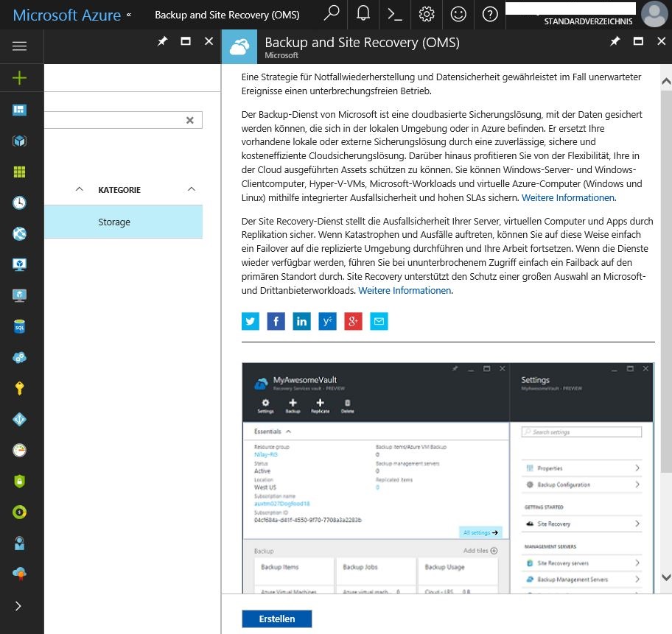The height and width of the screenshot is (634, 672).
Task: Open the notifications bell icon
Action: (363, 14)
